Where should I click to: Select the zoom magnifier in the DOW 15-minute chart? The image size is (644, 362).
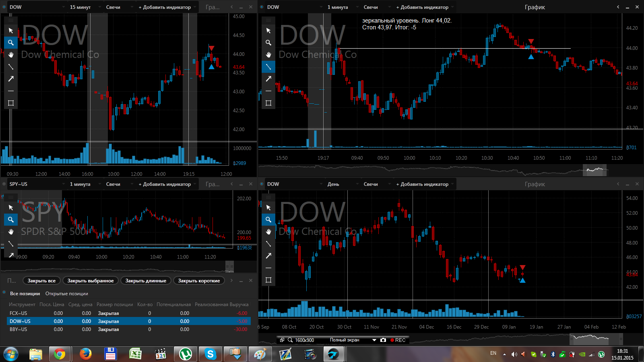pyautogui.click(x=11, y=43)
